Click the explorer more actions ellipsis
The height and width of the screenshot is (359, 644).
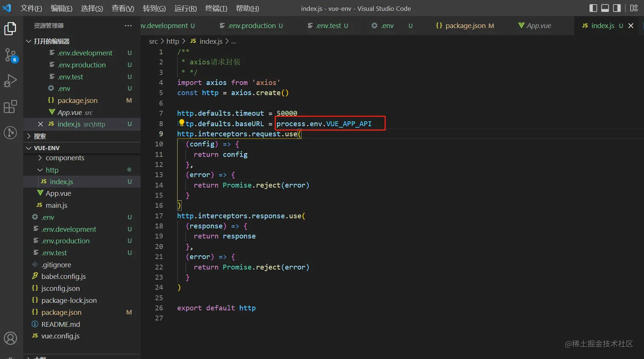coord(128,26)
